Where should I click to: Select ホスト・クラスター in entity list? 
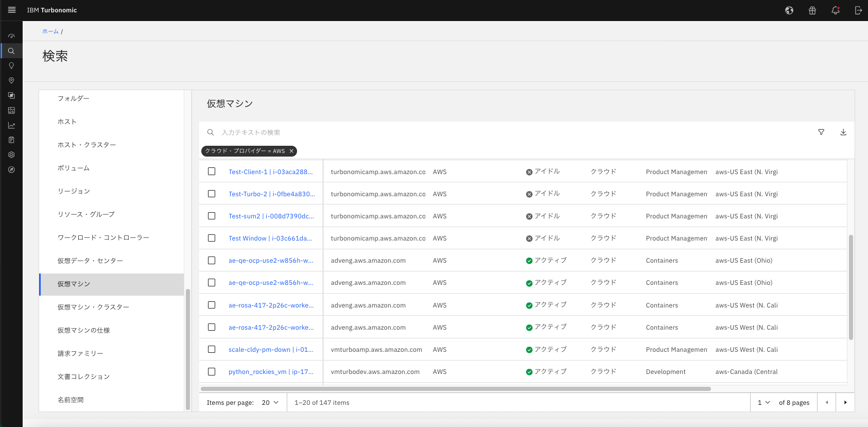coord(86,145)
